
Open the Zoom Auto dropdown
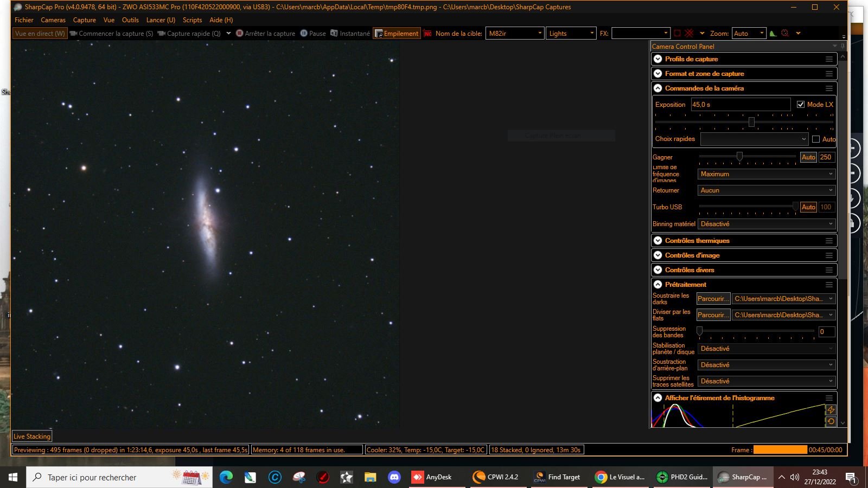tap(749, 33)
